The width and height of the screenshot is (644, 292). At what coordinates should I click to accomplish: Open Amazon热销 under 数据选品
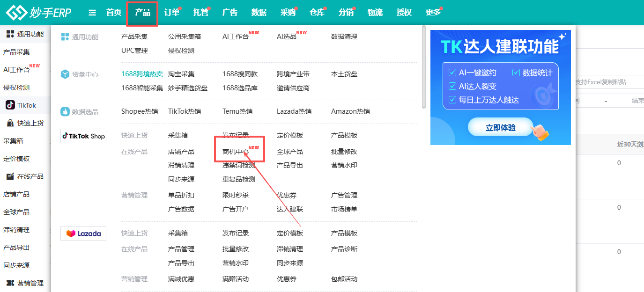tap(350, 111)
